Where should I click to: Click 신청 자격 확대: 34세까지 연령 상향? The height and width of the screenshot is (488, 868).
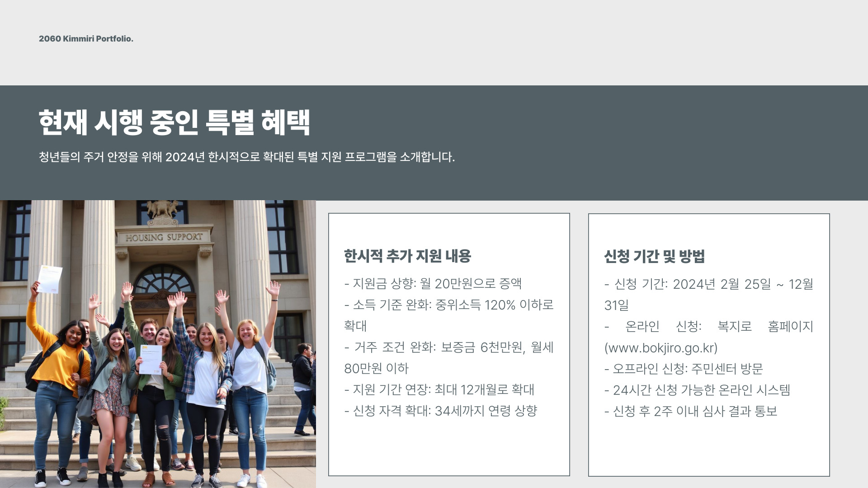click(x=440, y=411)
